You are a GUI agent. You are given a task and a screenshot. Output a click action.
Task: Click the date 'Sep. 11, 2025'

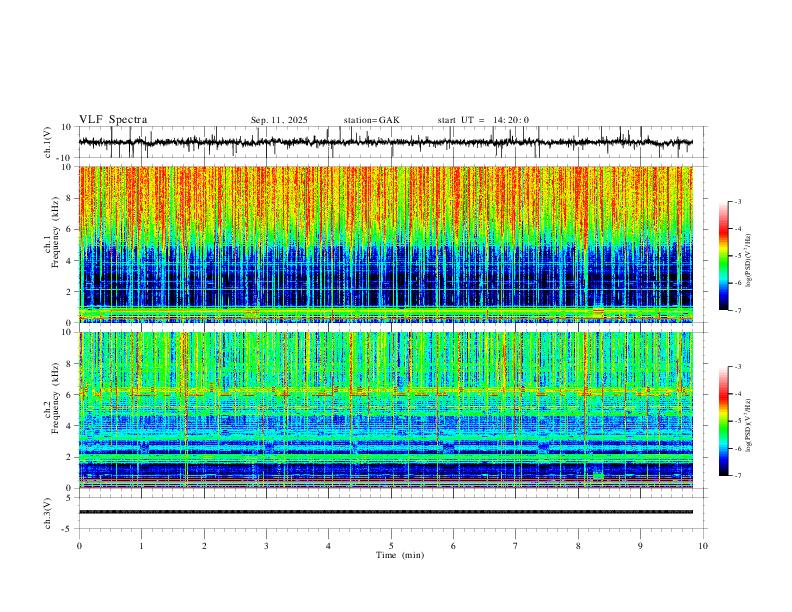pos(279,120)
